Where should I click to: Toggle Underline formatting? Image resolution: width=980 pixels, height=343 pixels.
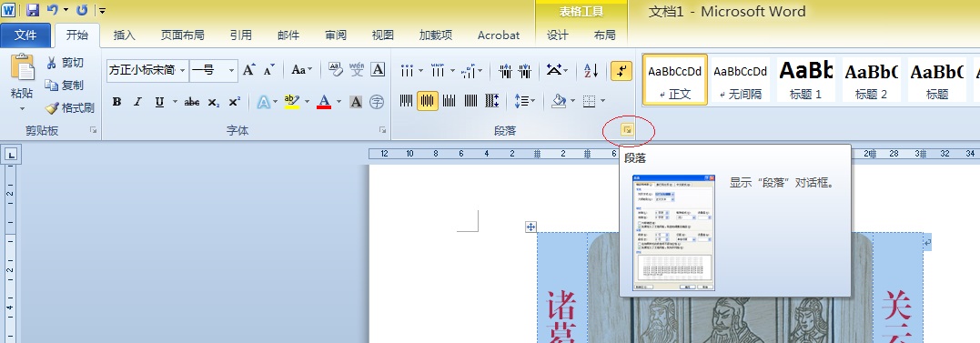tap(159, 102)
